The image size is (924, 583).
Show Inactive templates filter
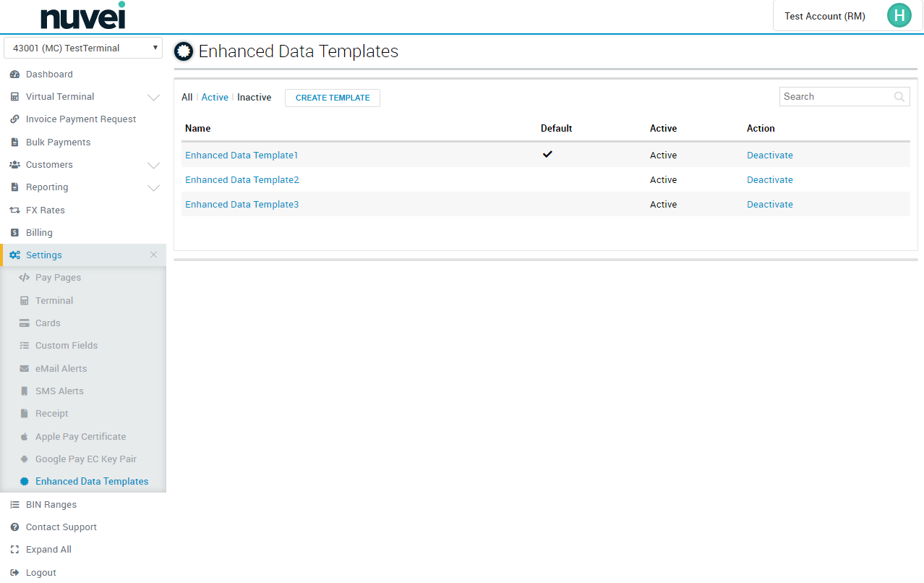tap(254, 97)
